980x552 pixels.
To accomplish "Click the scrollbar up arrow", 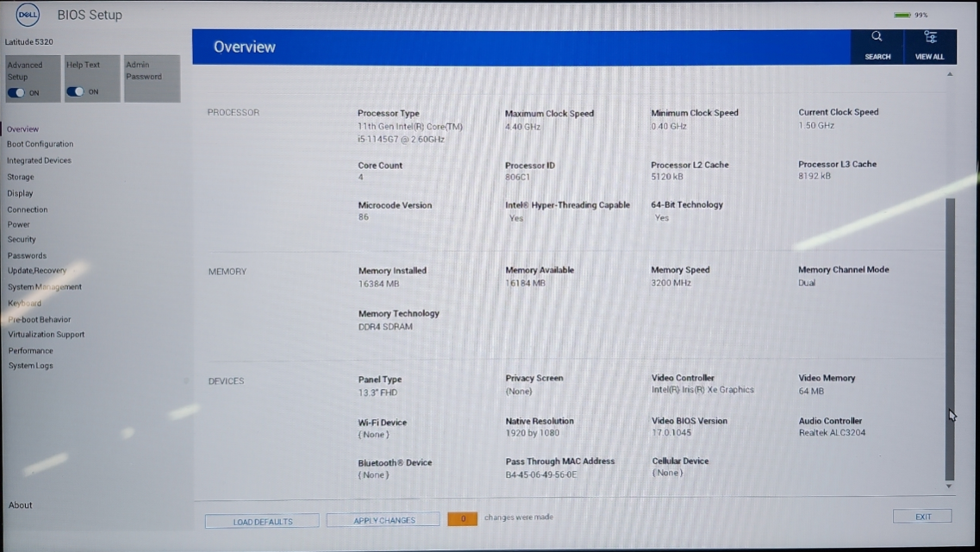I will [950, 75].
